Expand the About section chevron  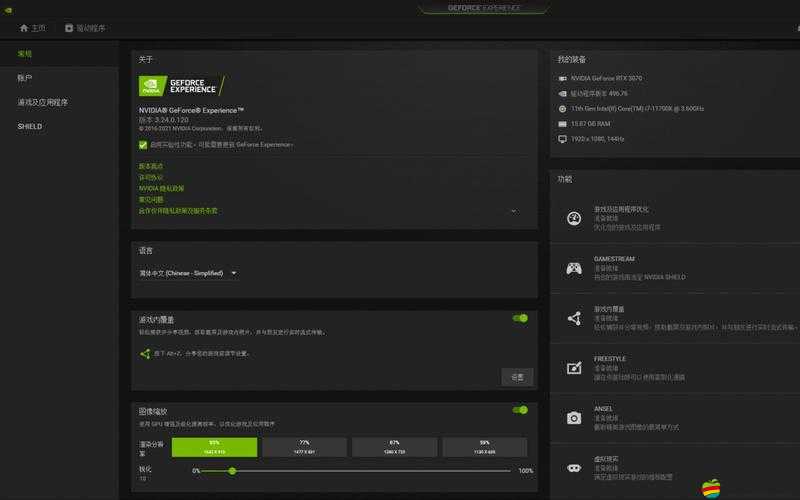(x=513, y=211)
